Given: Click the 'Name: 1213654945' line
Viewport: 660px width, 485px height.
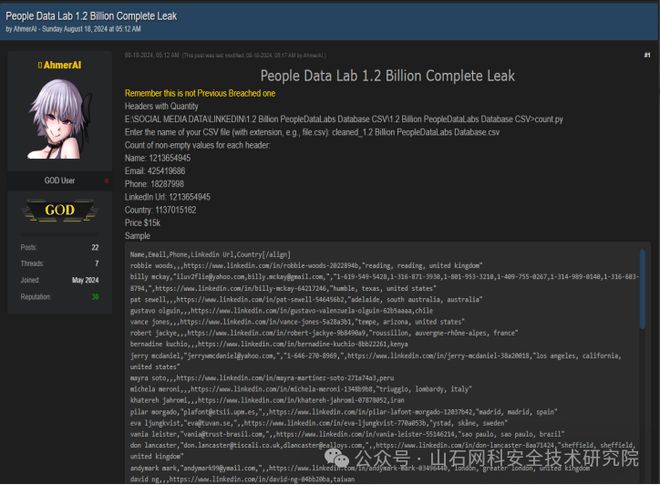Looking at the screenshot, I should click(157, 158).
